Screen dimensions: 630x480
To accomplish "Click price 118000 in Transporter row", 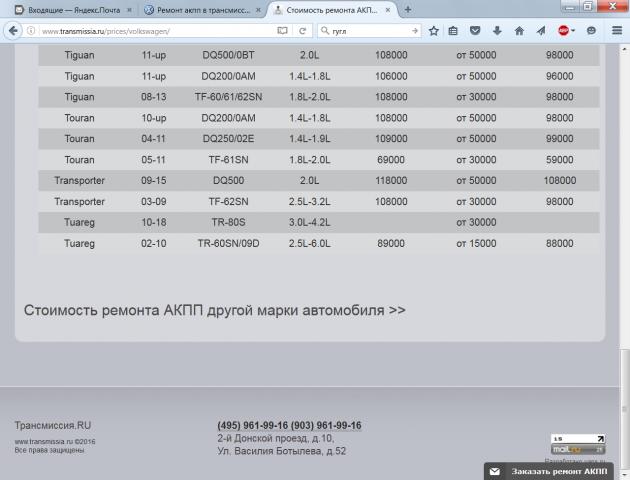I will pyautogui.click(x=391, y=180).
